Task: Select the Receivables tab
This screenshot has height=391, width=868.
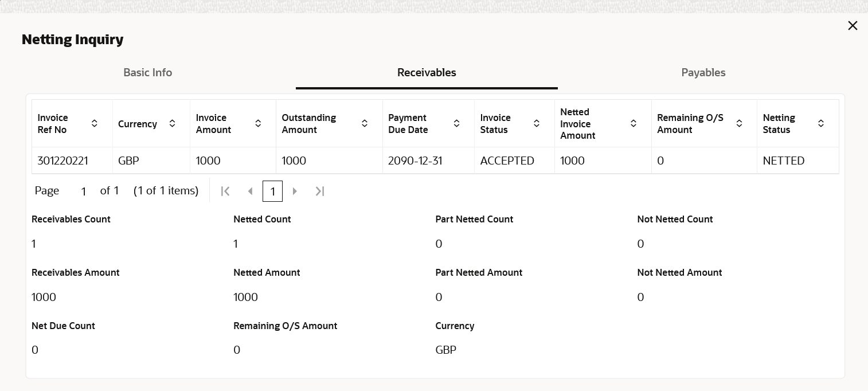Action: coord(427,73)
